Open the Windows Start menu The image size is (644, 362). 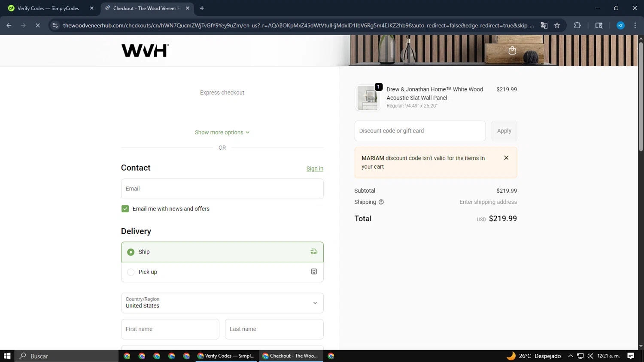[x=7, y=356]
